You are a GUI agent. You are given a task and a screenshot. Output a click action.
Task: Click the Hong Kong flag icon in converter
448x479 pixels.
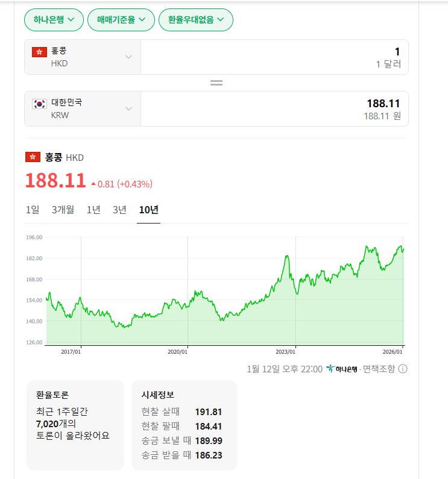coord(39,52)
